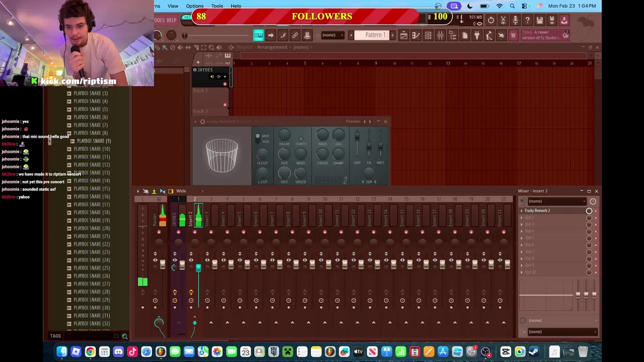Open the View menu
This screenshot has width=644, height=362.
click(173, 6)
